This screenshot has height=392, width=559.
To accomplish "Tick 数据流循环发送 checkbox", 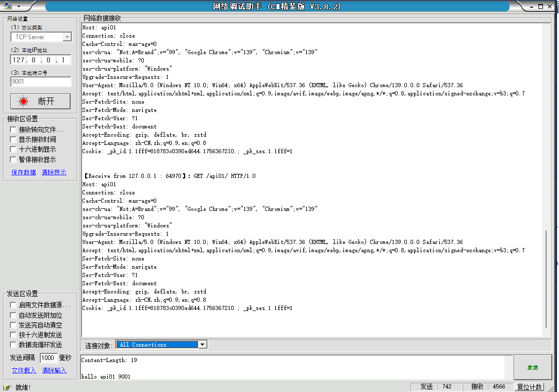I will 13,345.
